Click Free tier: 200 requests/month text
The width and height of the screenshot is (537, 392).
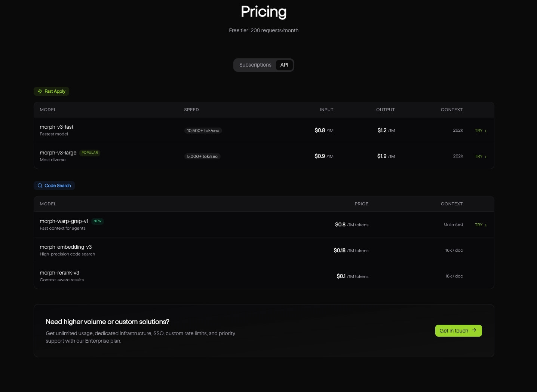pyautogui.click(x=264, y=30)
